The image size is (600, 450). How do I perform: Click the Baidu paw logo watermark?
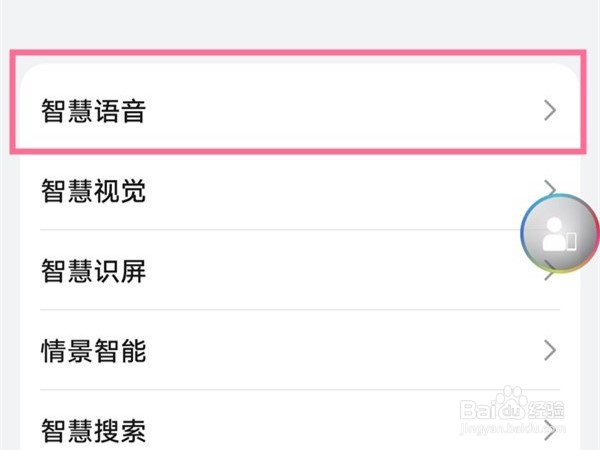510,407
